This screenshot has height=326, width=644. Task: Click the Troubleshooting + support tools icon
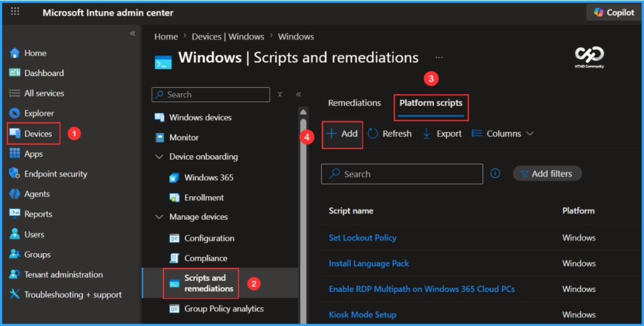(15, 295)
